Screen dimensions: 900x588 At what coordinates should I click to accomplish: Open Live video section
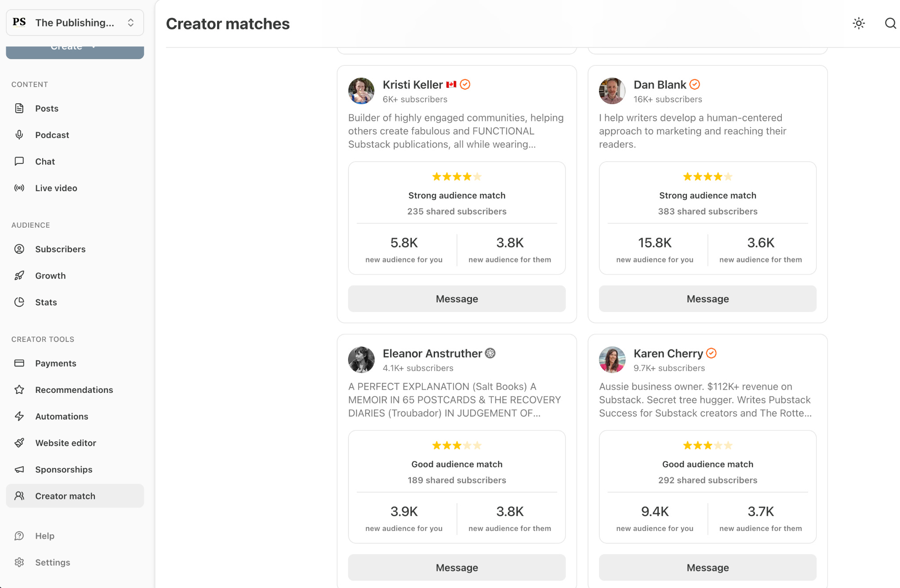(x=75, y=188)
